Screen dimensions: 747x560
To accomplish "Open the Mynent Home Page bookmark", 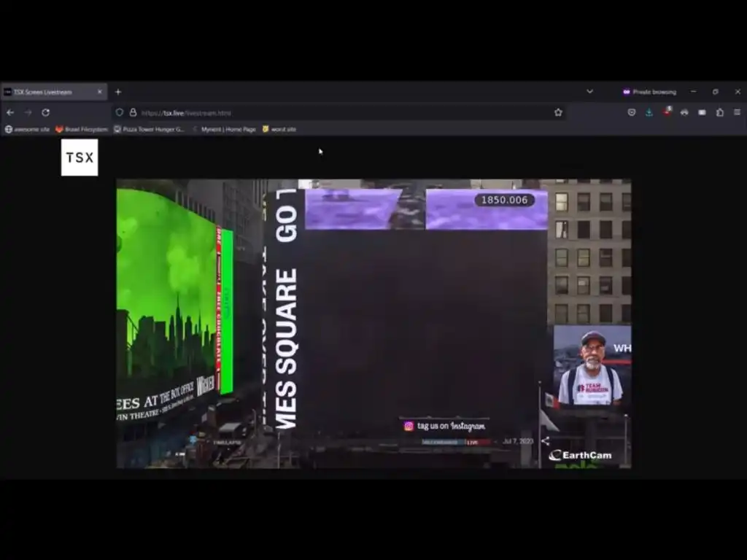I will pos(224,129).
